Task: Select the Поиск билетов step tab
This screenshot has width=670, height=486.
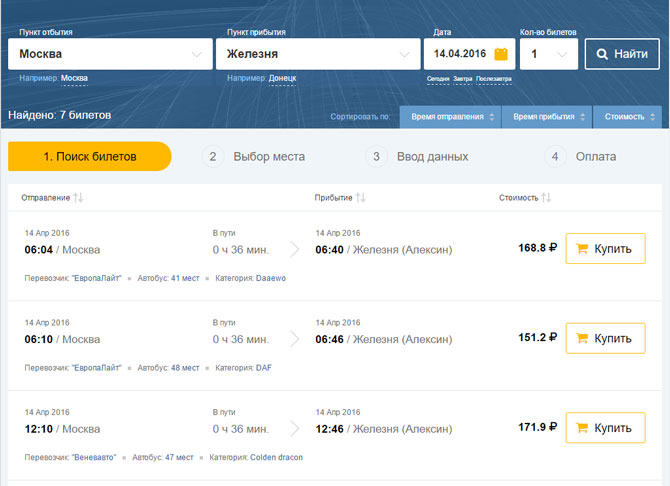Action: (90, 157)
